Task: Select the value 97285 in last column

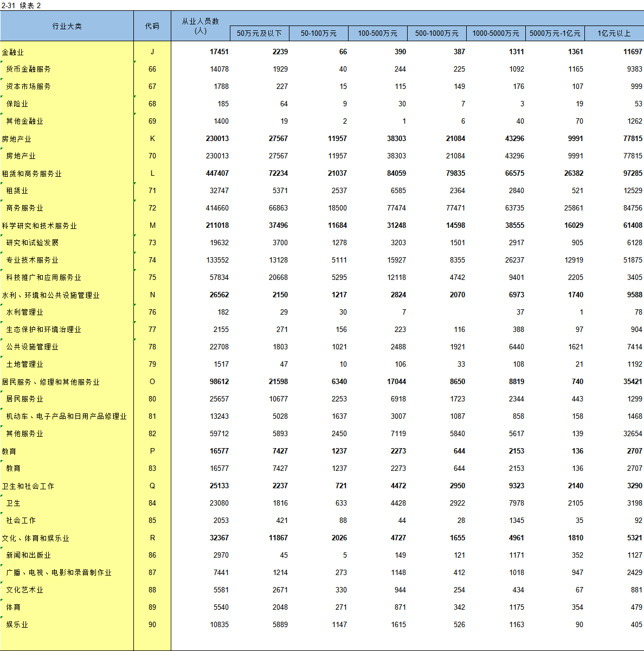Action: [633, 174]
